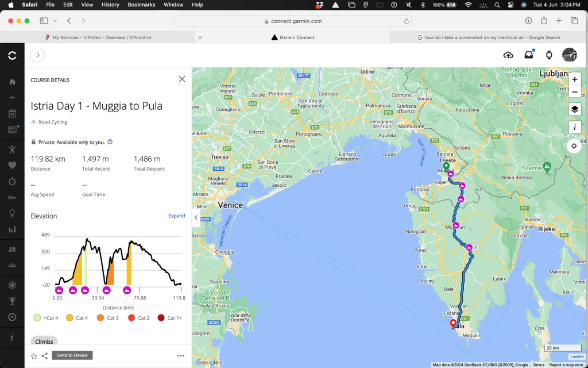This screenshot has width=588, height=368.
Task: Expand the sidebar with the round arrow button
Action: point(37,55)
